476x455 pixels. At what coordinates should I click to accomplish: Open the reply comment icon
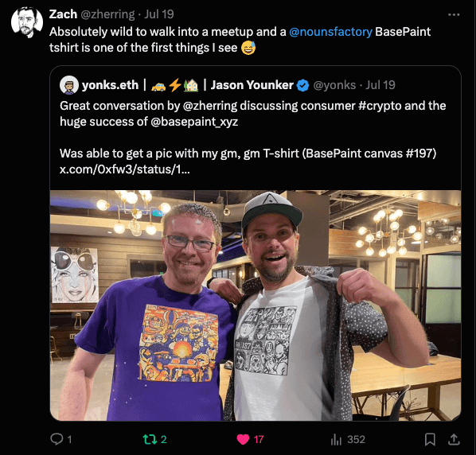coord(57,439)
